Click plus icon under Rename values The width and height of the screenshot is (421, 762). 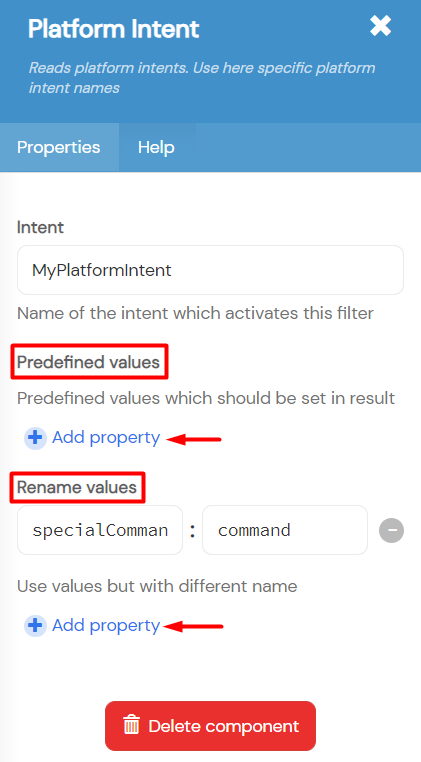[x=35, y=625]
